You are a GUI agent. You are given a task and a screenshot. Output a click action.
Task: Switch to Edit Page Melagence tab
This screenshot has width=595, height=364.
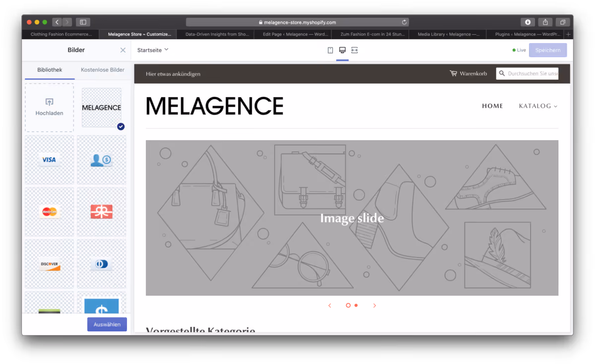tap(293, 34)
